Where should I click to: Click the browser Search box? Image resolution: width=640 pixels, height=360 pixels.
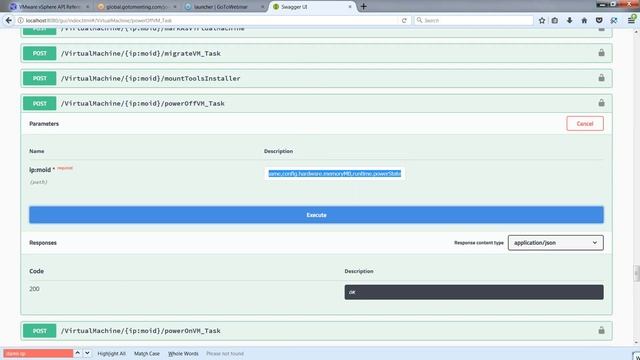click(474, 20)
